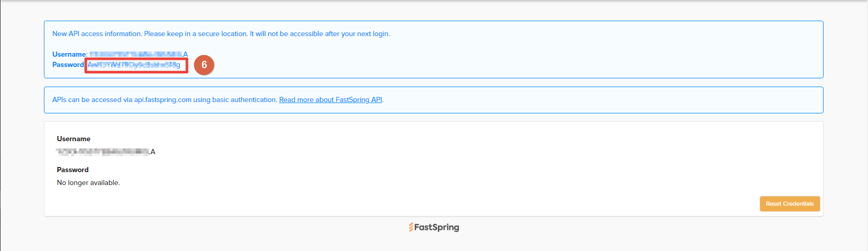The image size is (868, 251).
Task: Click the New API access information sentence
Action: pyautogui.click(x=97, y=34)
